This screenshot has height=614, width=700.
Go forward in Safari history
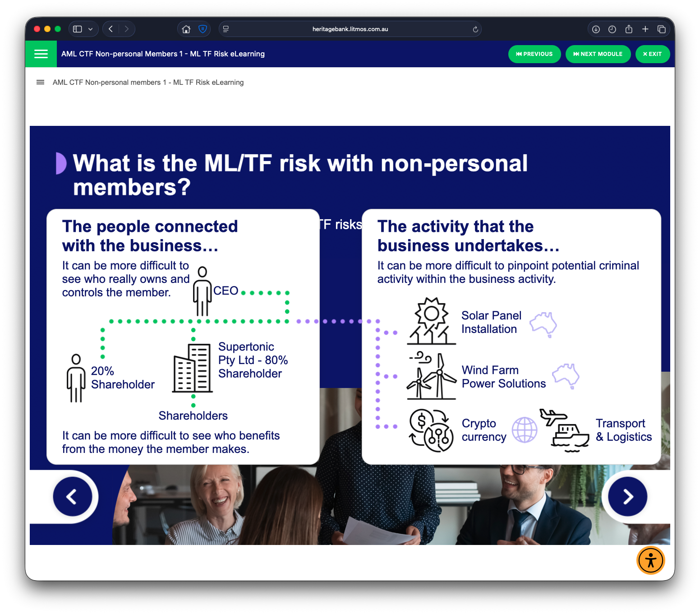(x=127, y=29)
